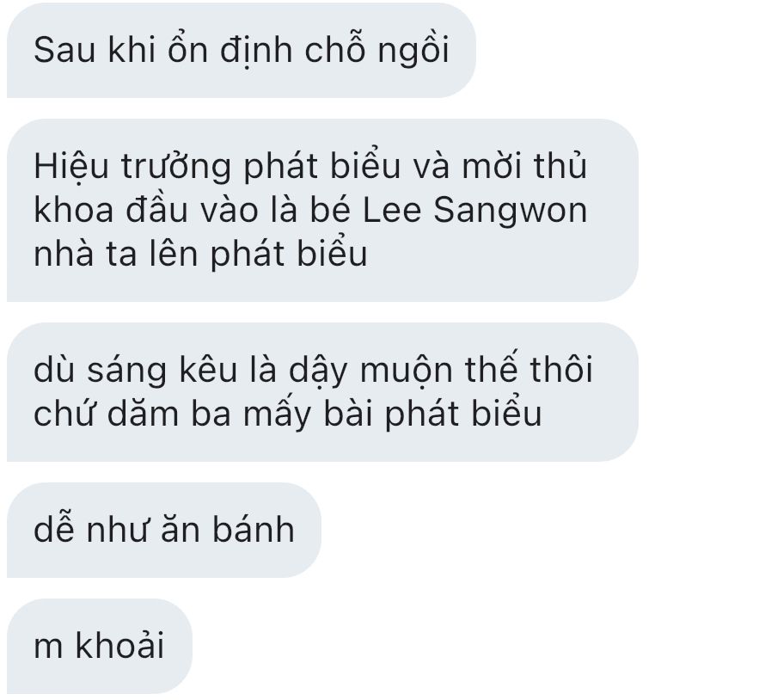
Task: Click 'mấy bài phát biểu' text in third bubble
Action: 392,414
